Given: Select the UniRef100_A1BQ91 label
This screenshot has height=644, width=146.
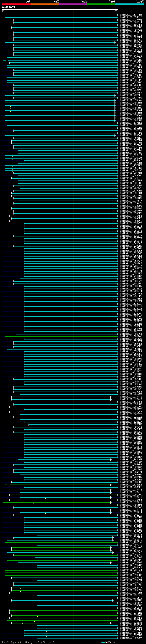Looking at the screenshot, I should 131,206.
